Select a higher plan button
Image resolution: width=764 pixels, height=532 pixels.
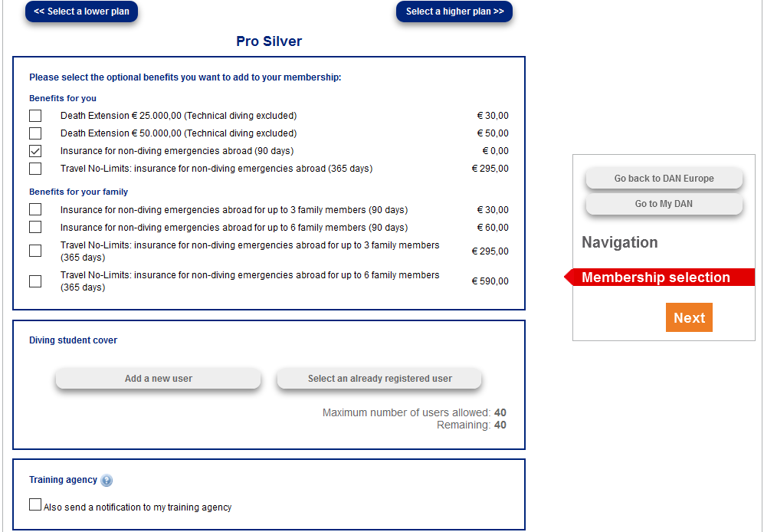tap(454, 11)
